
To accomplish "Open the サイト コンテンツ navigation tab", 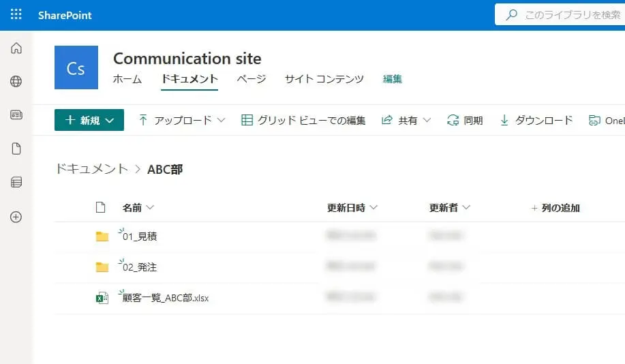I will coord(324,79).
